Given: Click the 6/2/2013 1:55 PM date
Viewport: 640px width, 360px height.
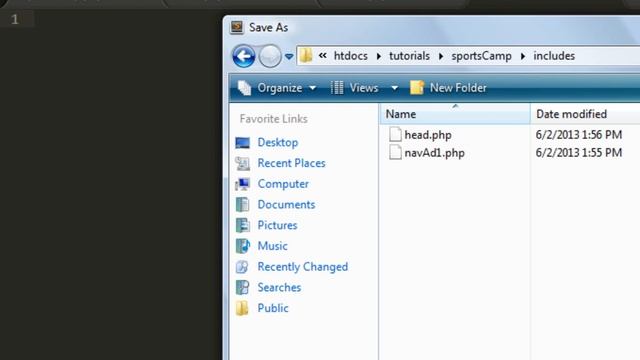Looking at the screenshot, I should (579, 153).
